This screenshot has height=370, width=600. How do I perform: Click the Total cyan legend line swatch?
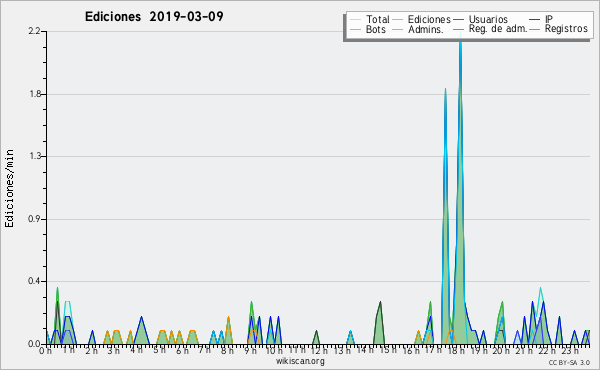coord(355,20)
